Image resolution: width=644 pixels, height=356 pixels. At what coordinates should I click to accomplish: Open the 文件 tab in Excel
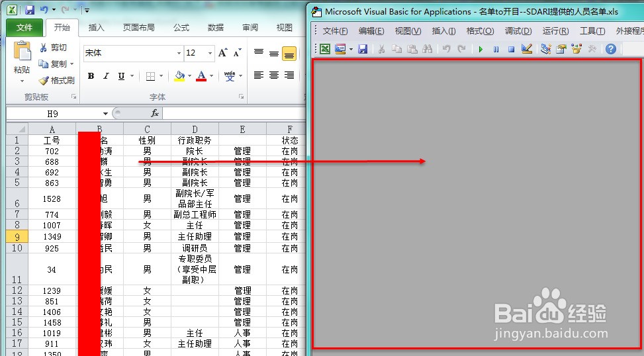coord(24,28)
